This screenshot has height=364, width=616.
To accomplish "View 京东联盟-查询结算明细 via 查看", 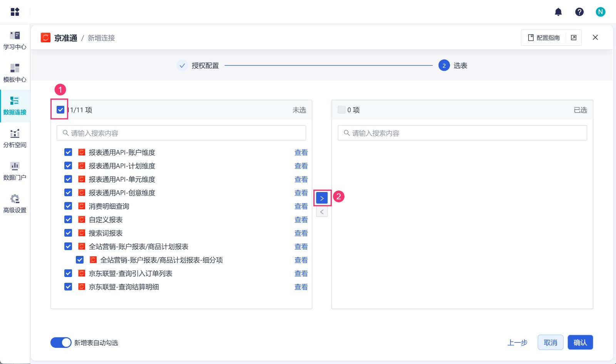I will [301, 287].
